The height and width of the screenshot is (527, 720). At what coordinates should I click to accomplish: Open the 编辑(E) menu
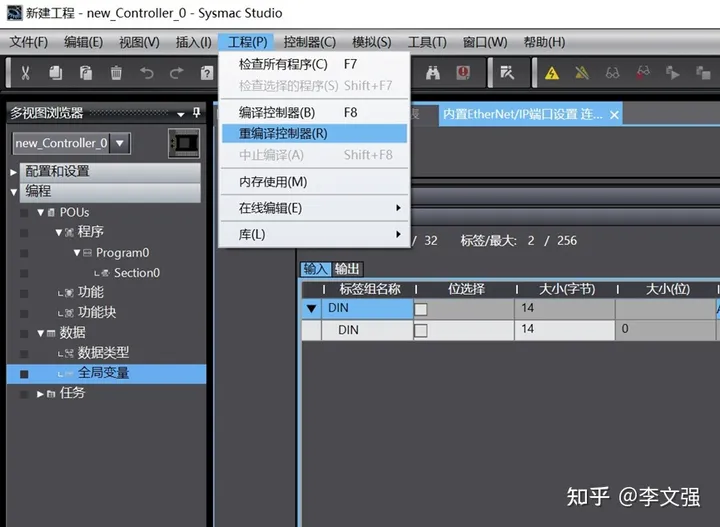[x=84, y=42]
